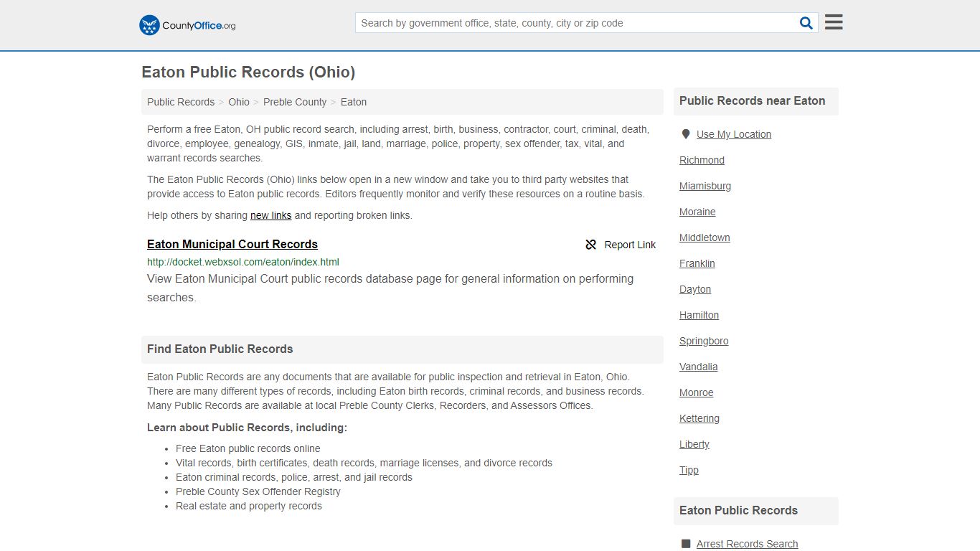Click the magnifying glass search icon
The image size is (980, 551).
coord(806,23)
